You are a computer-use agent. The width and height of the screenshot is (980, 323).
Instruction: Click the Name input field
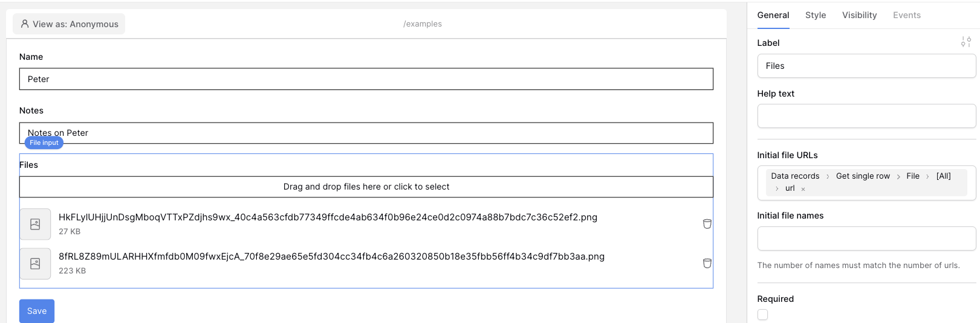[x=366, y=79]
